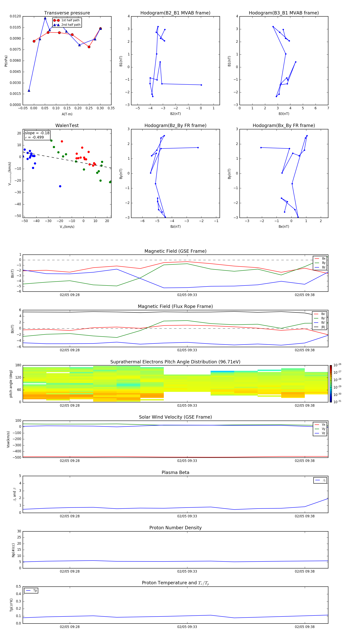
Task: Select the 'Hodogram(Bz_By FR frame)' title
Action: tap(175, 125)
